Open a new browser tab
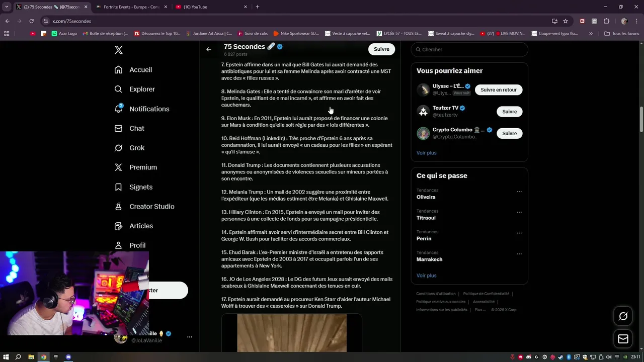 point(258,7)
